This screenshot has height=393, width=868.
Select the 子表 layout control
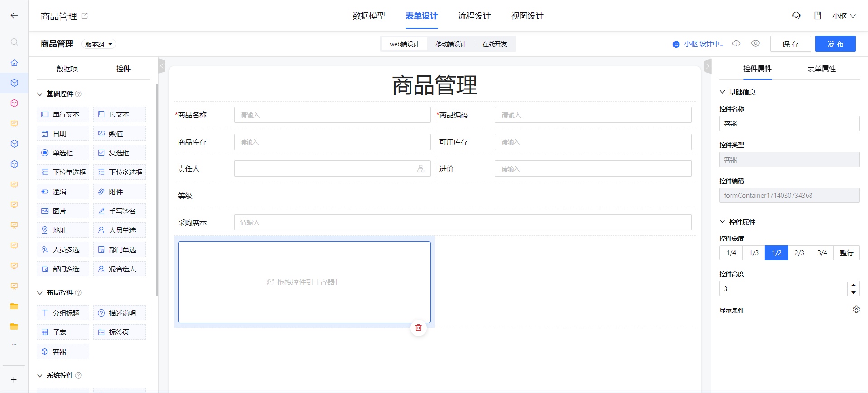point(62,332)
